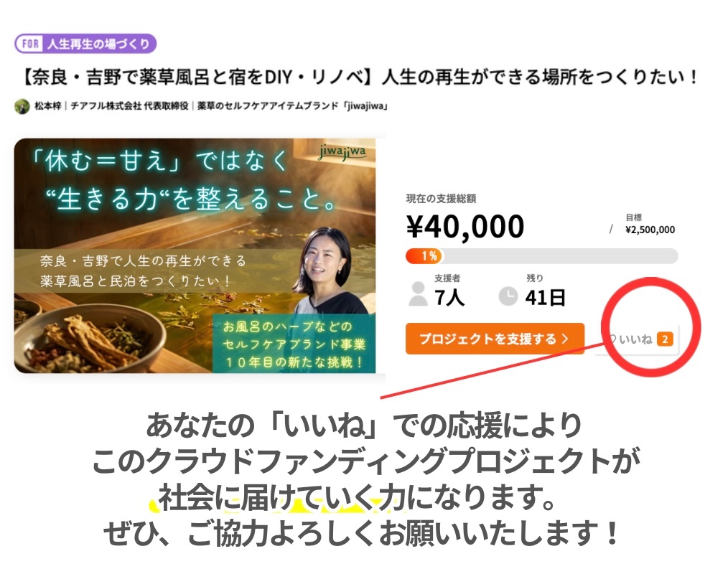Click the project title headline
Viewport: 728px width, 569px height.
[x=358, y=77]
